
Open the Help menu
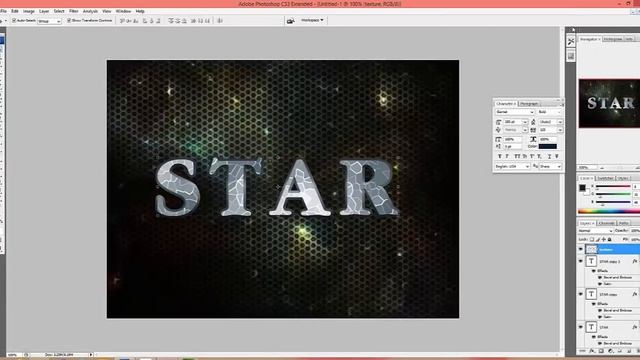pyautogui.click(x=140, y=11)
